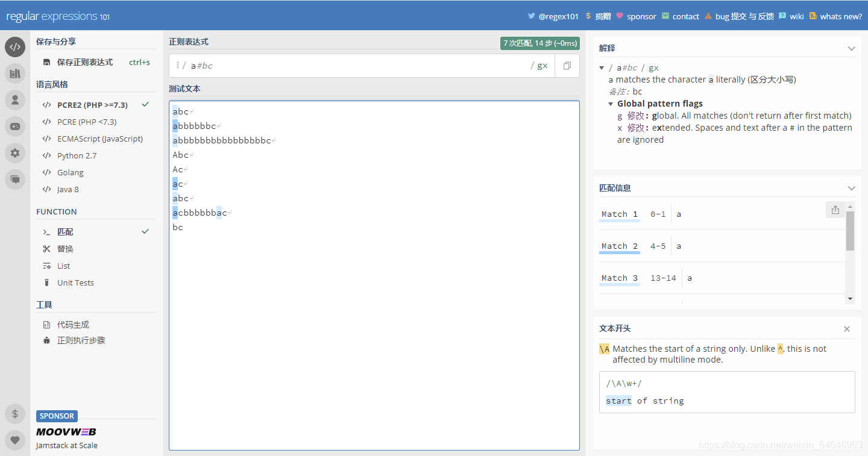Click match info scrollbar up arrow
The height and width of the screenshot is (456, 868).
point(850,206)
